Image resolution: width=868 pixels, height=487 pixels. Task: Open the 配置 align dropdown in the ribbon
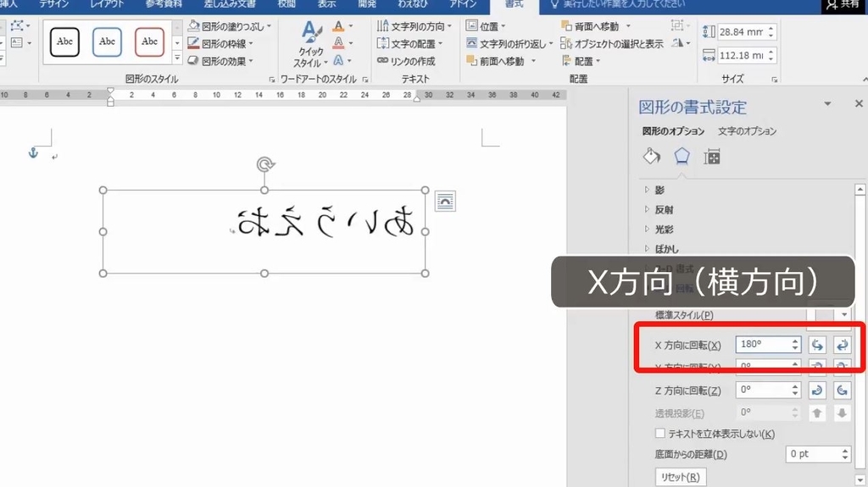point(581,61)
